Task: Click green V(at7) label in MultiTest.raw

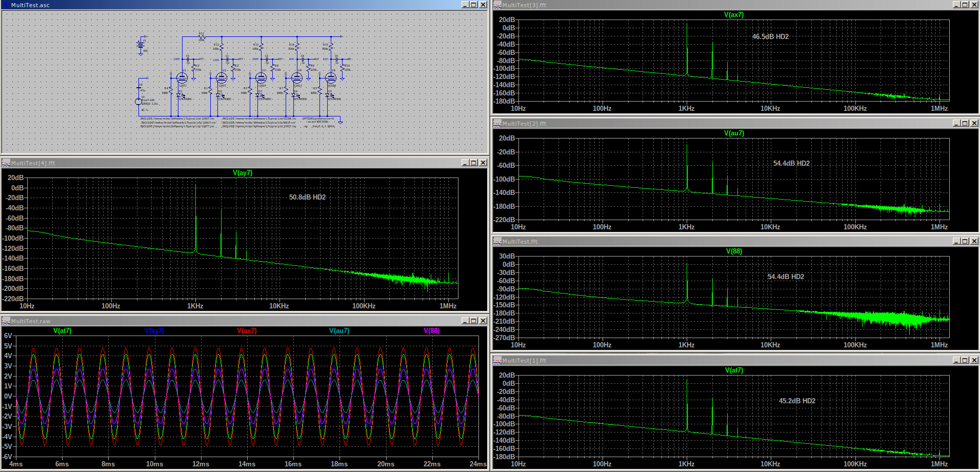Action: (x=63, y=331)
